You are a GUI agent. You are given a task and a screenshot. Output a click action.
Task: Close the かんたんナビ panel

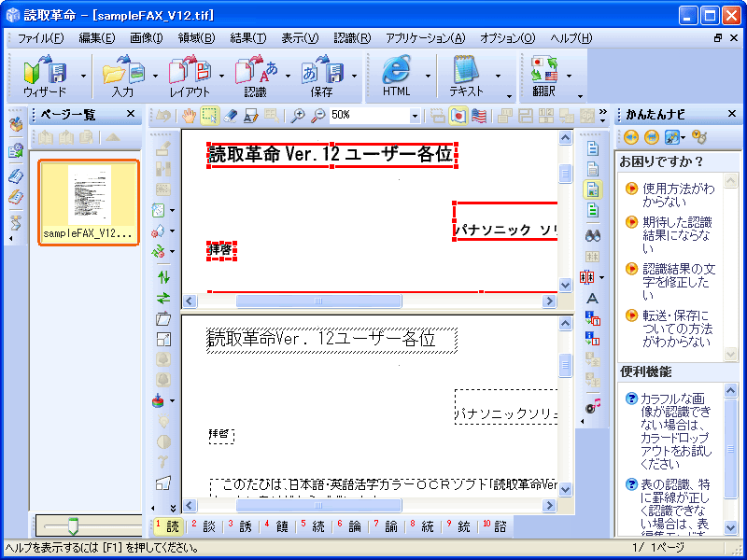pos(732,114)
